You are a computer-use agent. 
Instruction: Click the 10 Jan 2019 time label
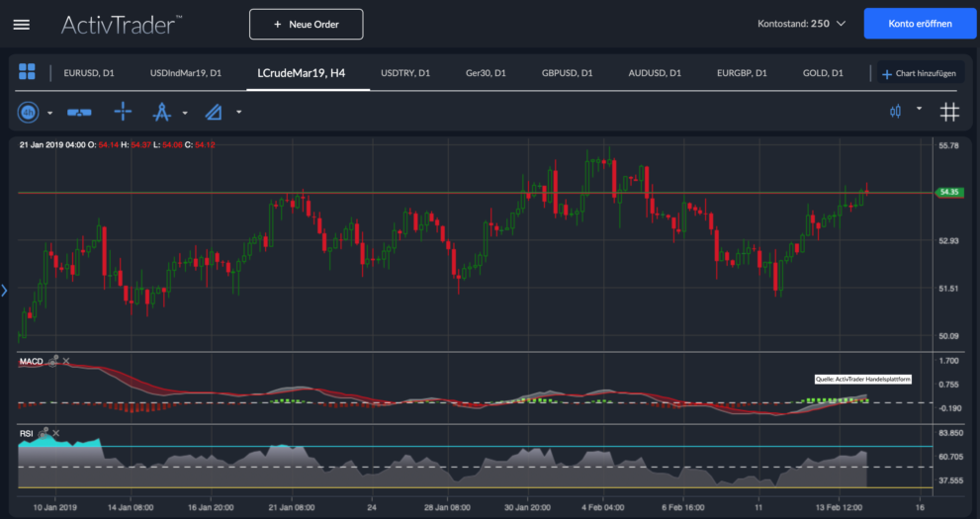(55, 507)
